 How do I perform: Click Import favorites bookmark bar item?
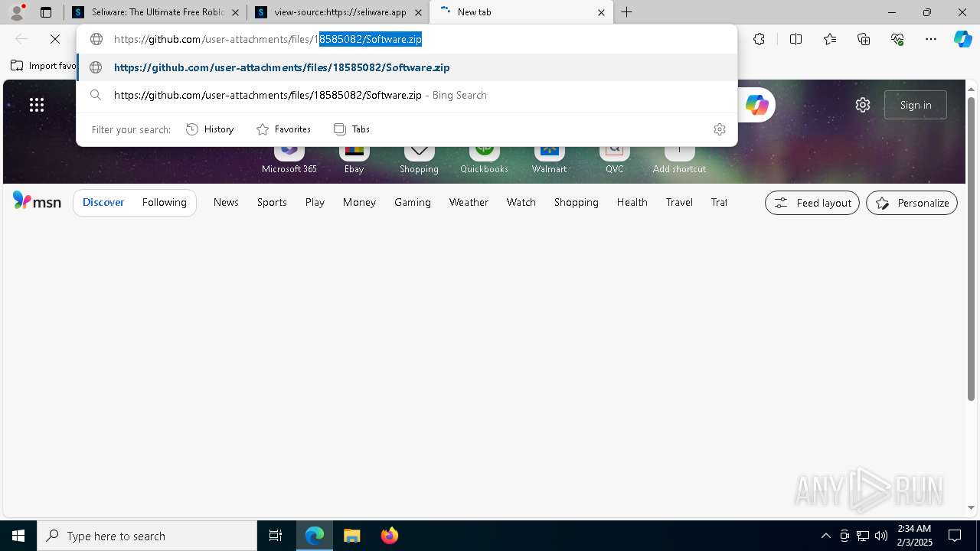tap(44, 66)
